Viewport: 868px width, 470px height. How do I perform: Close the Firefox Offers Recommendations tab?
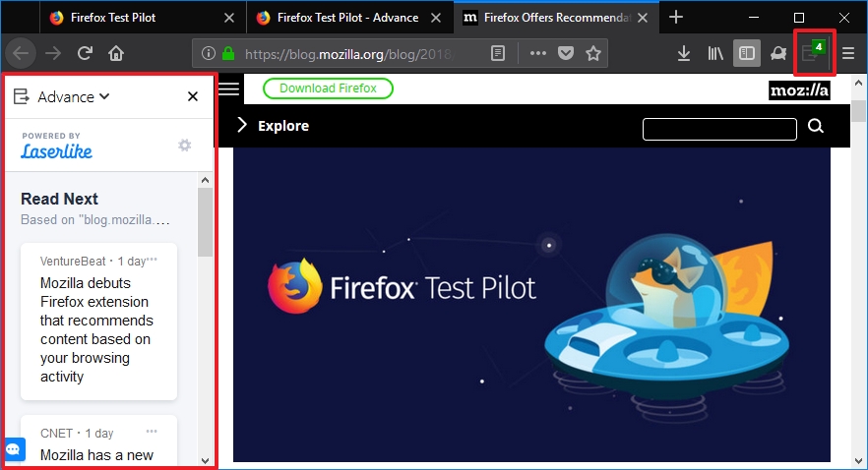[643, 18]
